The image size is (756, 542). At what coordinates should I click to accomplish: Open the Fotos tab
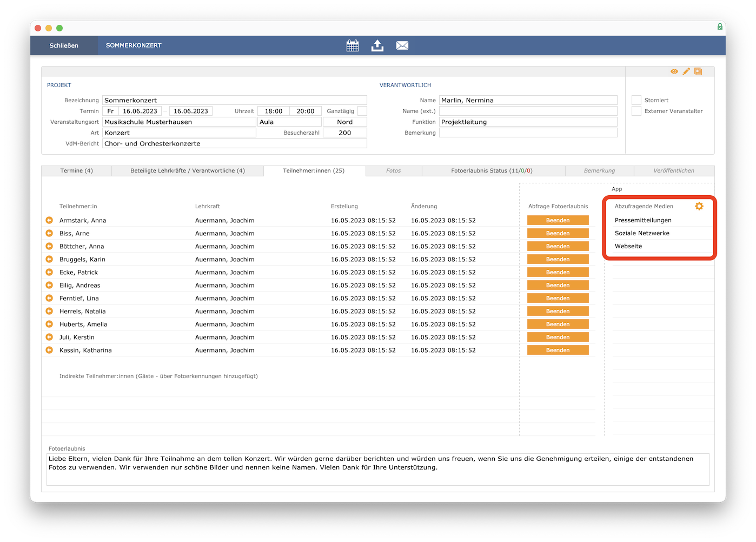click(x=394, y=171)
